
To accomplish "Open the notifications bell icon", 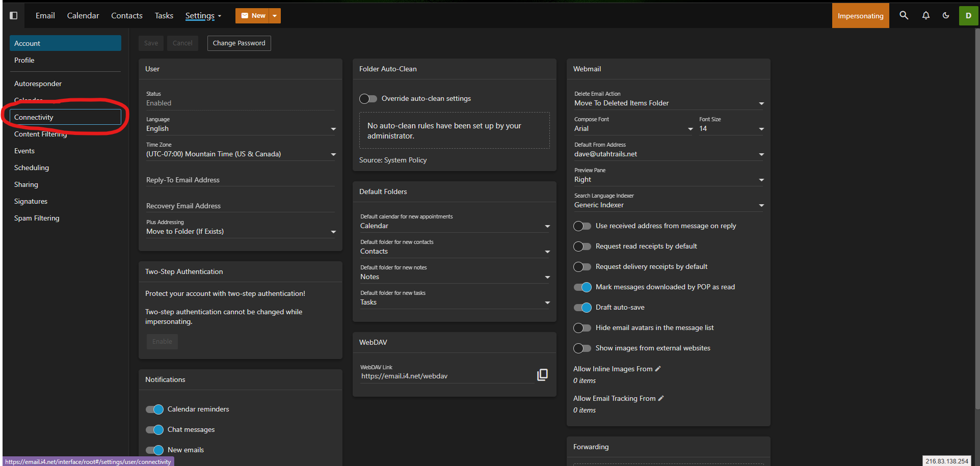I will click(925, 15).
